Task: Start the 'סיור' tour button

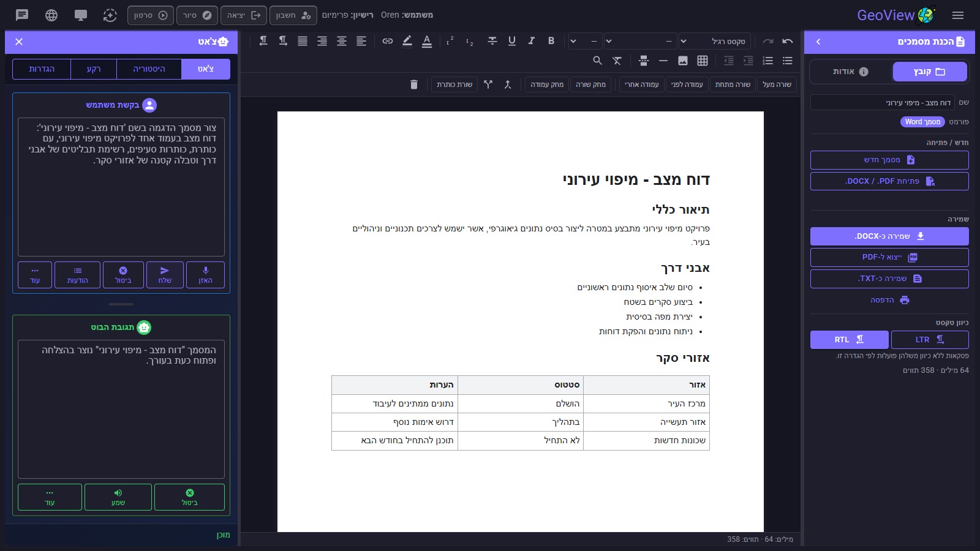Action: point(197,15)
